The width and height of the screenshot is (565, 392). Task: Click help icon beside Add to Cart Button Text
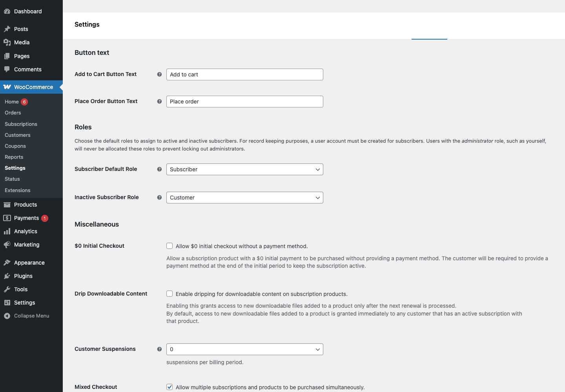(x=159, y=74)
